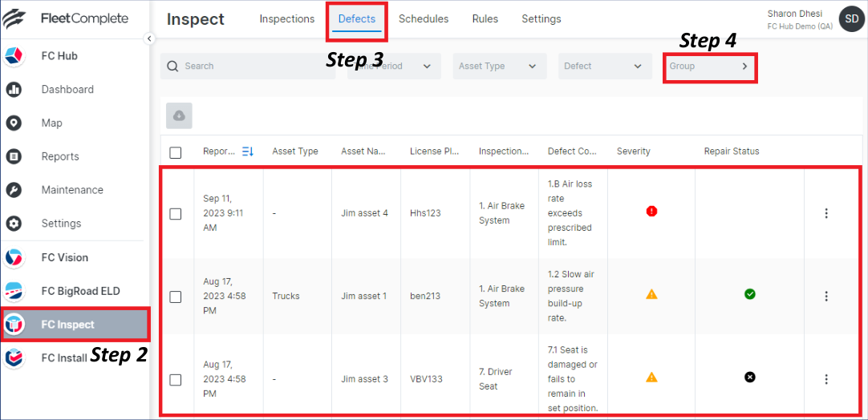Click license plate ben213
The width and height of the screenshot is (868, 420).
pyautogui.click(x=424, y=296)
